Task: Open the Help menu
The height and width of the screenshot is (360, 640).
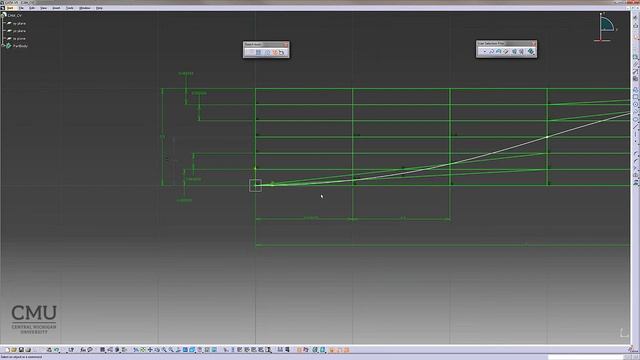Action: point(99,8)
